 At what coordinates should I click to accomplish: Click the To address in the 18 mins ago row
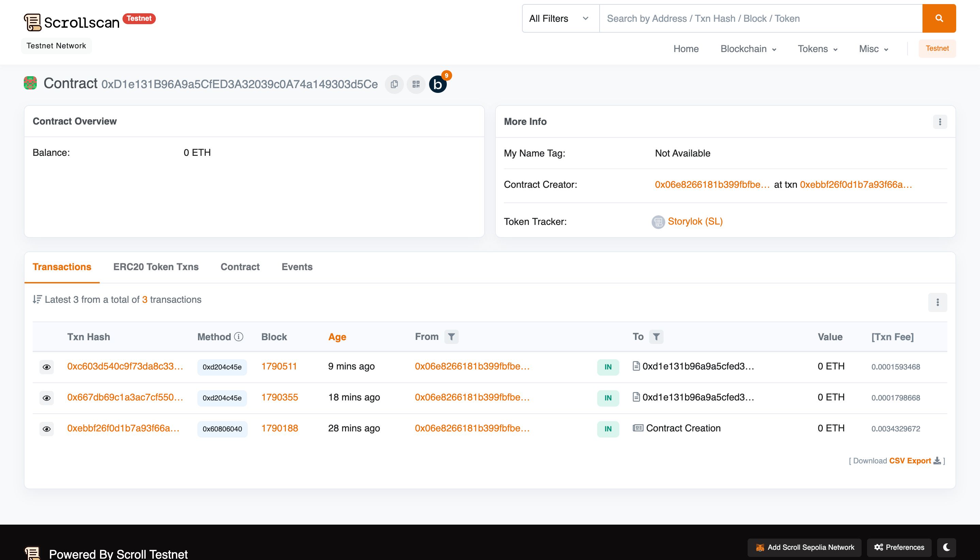tap(698, 397)
